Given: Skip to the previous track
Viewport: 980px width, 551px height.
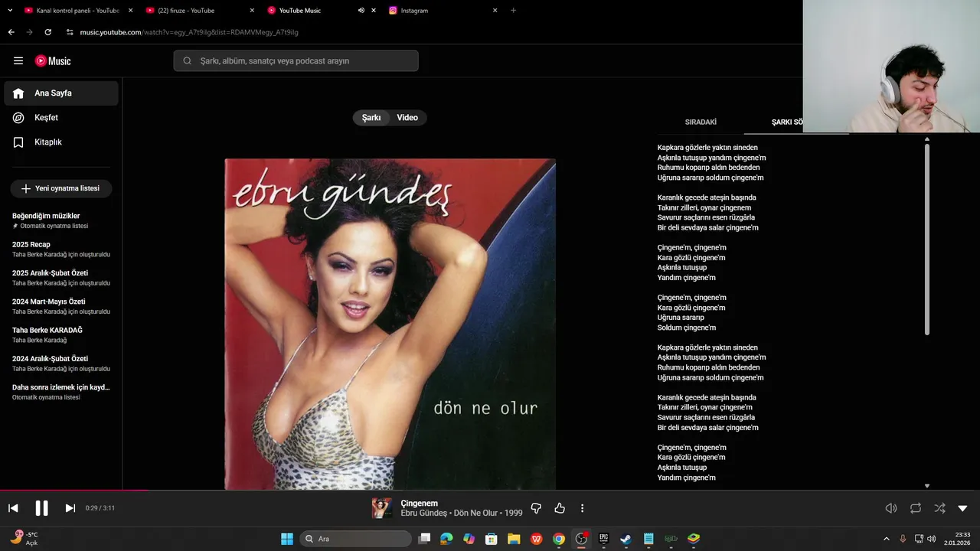Looking at the screenshot, I should 13,508.
